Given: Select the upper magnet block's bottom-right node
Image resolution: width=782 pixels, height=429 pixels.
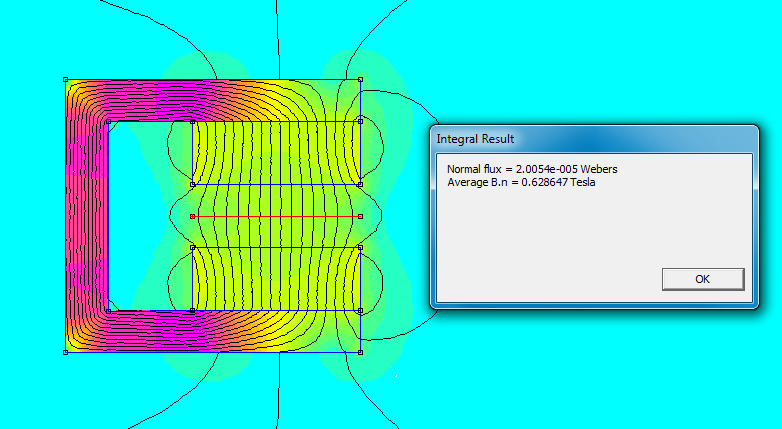Looking at the screenshot, I should [360, 184].
